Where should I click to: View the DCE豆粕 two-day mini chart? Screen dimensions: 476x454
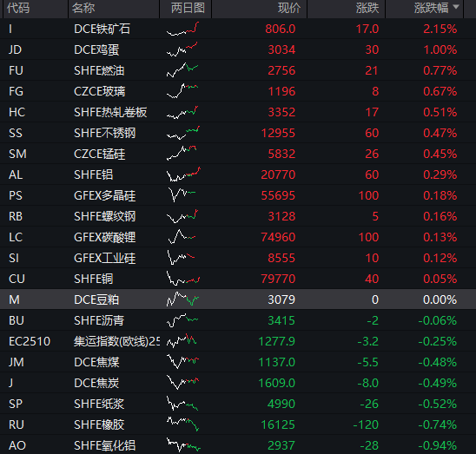182,299
